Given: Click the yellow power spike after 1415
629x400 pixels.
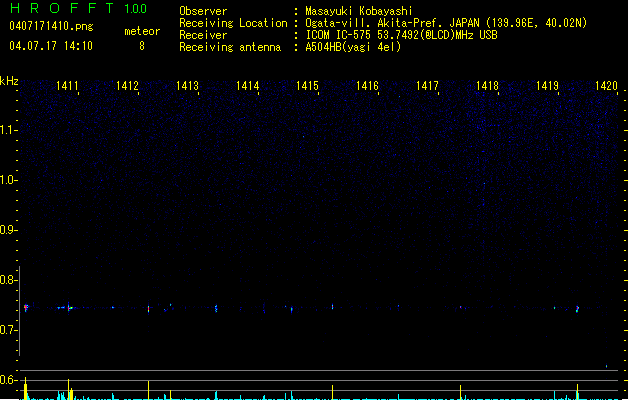Looking at the screenshot, I should click(x=333, y=392).
